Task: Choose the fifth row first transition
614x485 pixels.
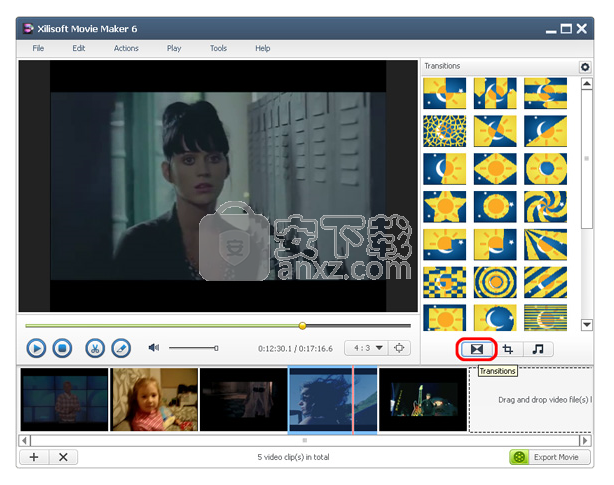Action: tap(444, 245)
